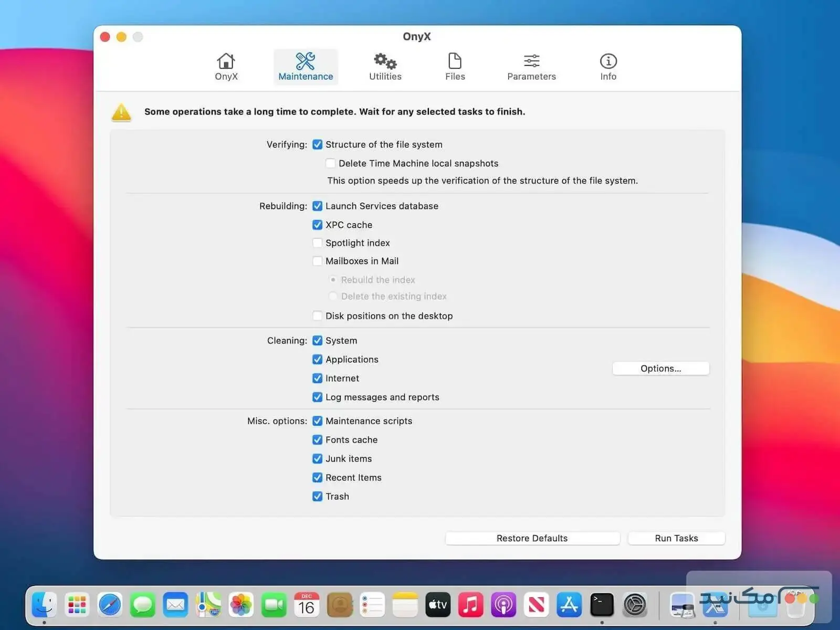Open the cleaning Options dialog

pos(660,368)
